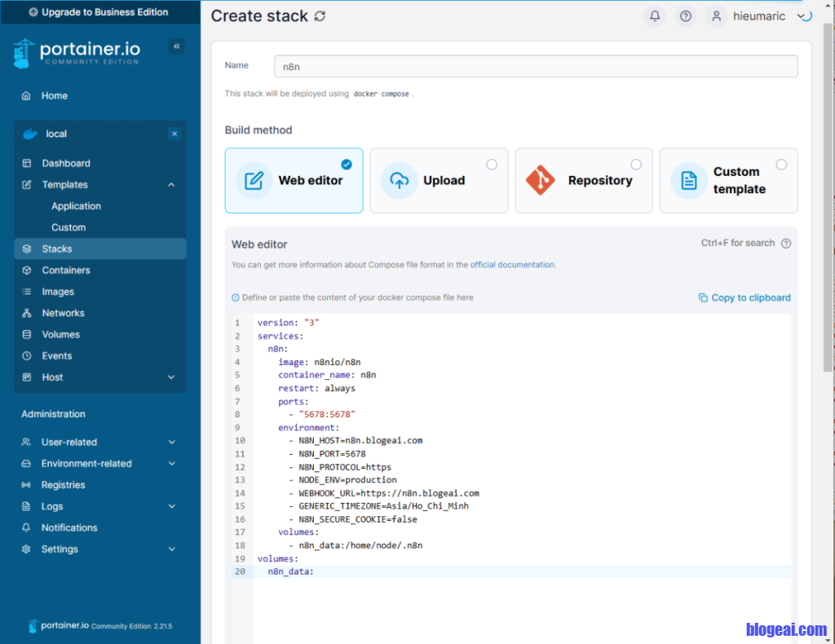Screen dimensions: 835x644
Task: Collapse the Templates menu section
Action: tap(171, 185)
